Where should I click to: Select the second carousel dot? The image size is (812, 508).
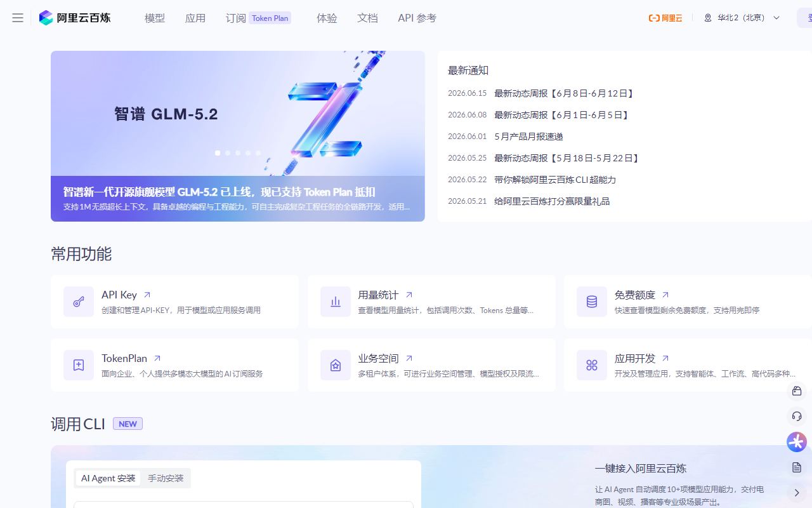click(x=228, y=153)
